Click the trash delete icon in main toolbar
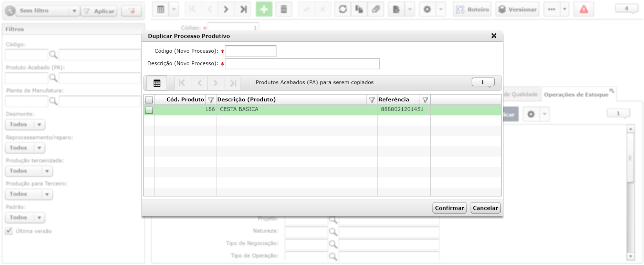 (x=284, y=9)
